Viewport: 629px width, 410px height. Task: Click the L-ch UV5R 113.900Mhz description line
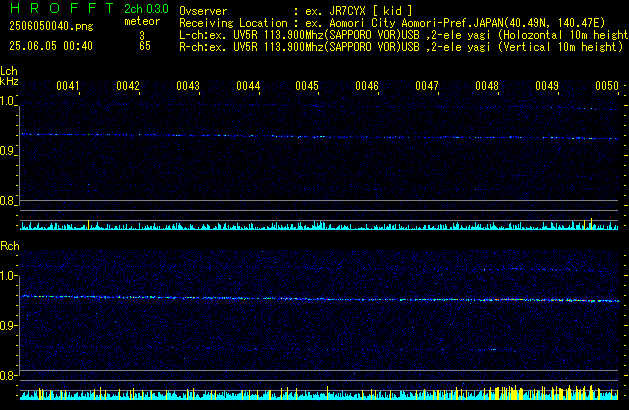tap(404, 35)
